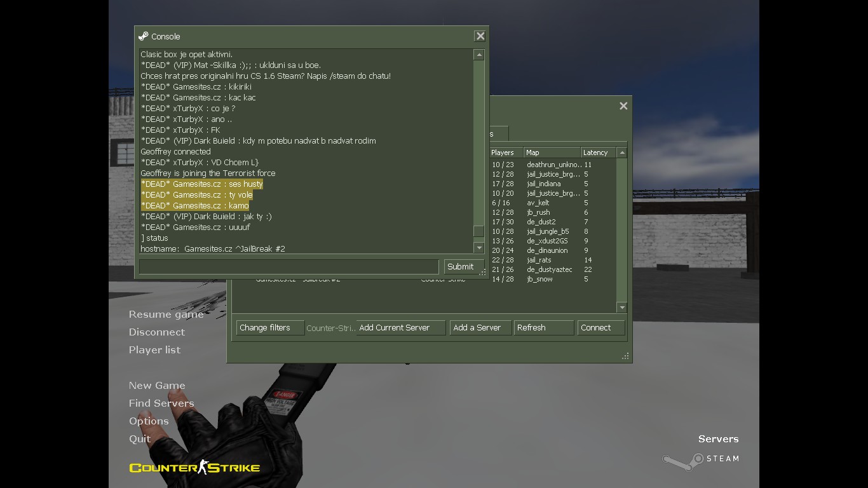Quit the game from main menu
The height and width of the screenshot is (488, 868).
[x=140, y=439]
